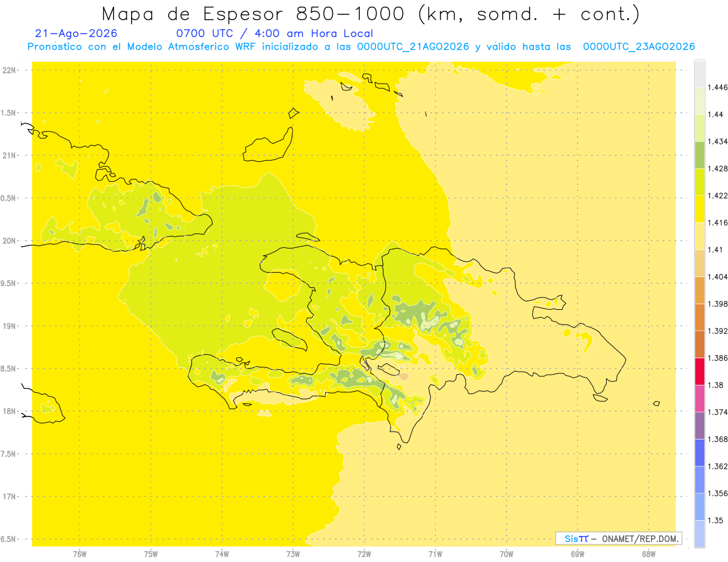728x562 pixels.
Task: Click the color bar value "1.35"
Action: (x=716, y=520)
